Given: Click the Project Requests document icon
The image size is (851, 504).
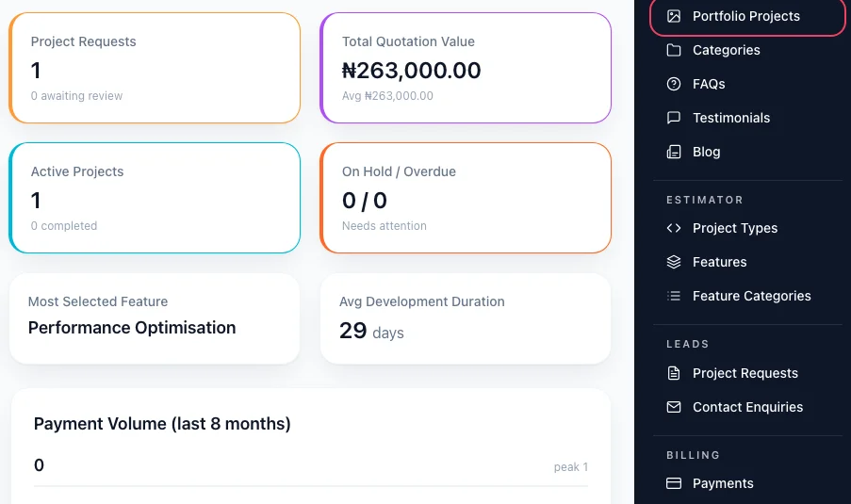Looking at the screenshot, I should point(674,373).
